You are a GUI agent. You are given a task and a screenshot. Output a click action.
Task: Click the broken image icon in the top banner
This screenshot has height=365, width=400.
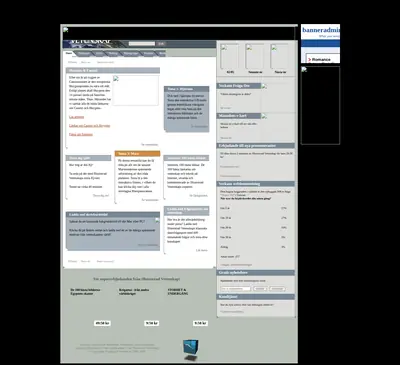(66, 30)
